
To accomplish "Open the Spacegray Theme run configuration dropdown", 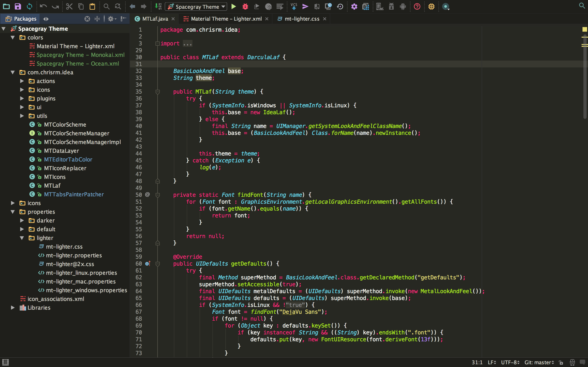I will 196,7.
